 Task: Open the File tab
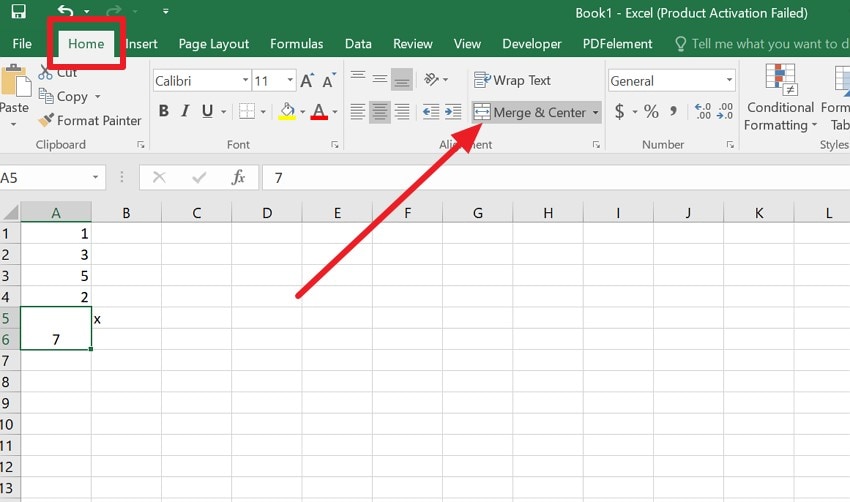[x=22, y=44]
